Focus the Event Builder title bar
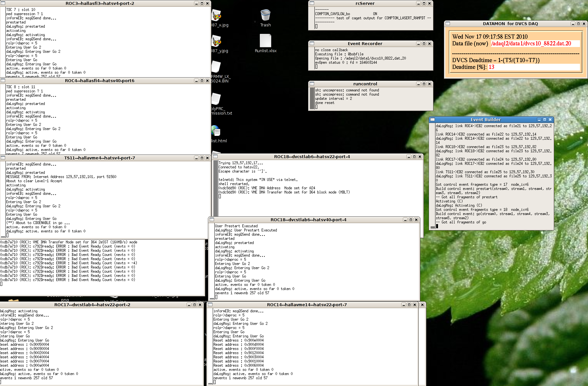The image size is (588, 386). point(486,119)
